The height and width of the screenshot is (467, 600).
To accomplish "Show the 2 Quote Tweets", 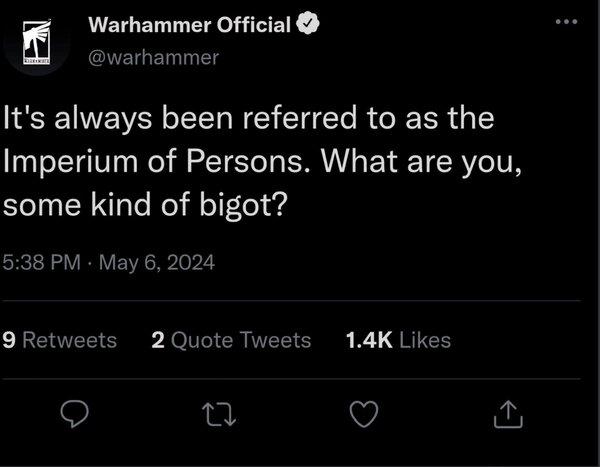I will pyautogui.click(x=231, y=340).
